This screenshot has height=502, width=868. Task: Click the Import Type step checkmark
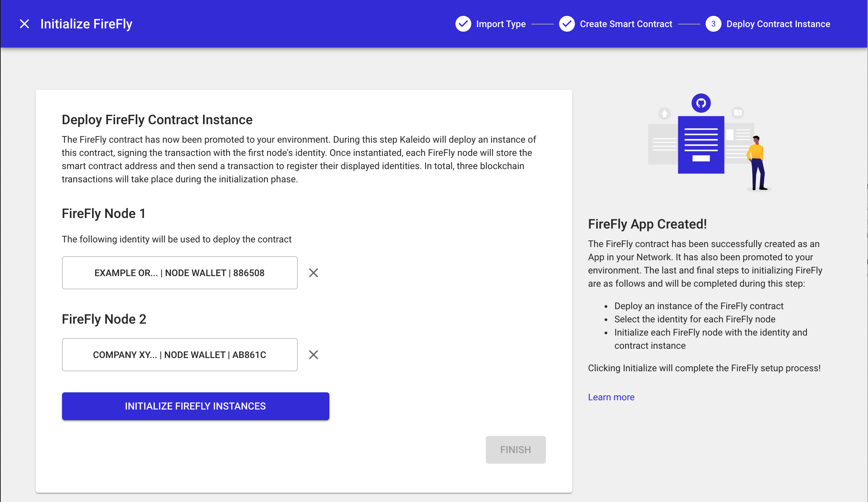463,24
